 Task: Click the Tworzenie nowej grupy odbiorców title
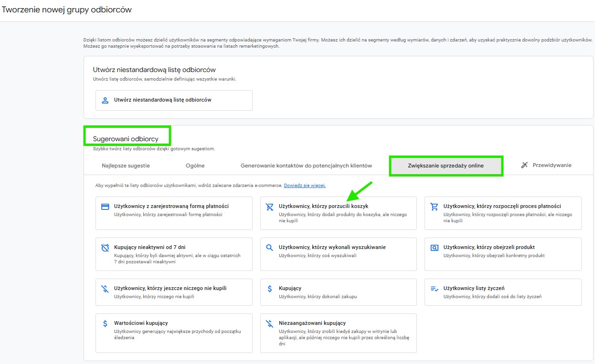(67, 10)
